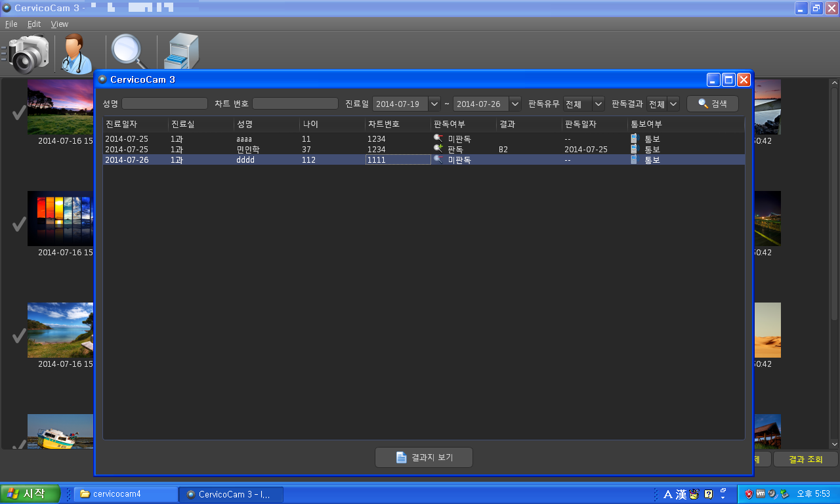Switch to cervicocam4 folder taskbar item
Viewport: 840px width, 504px height.
[x=125, y=494]
